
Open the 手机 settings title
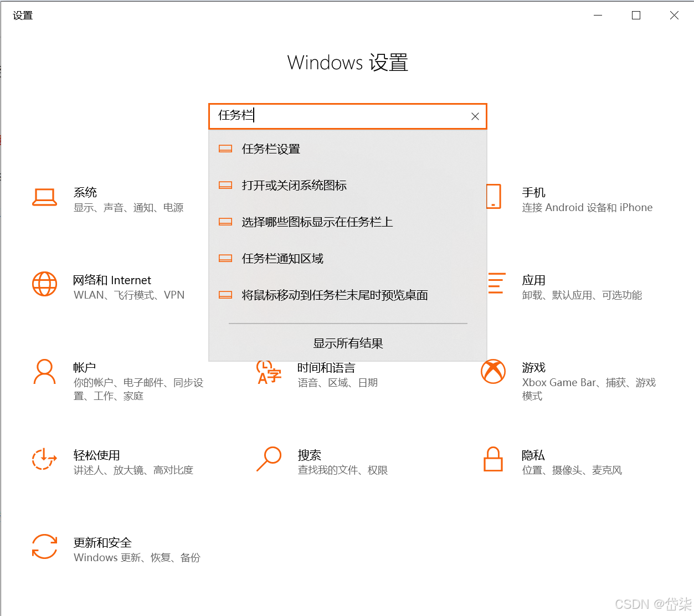click(x=534, y=192)
